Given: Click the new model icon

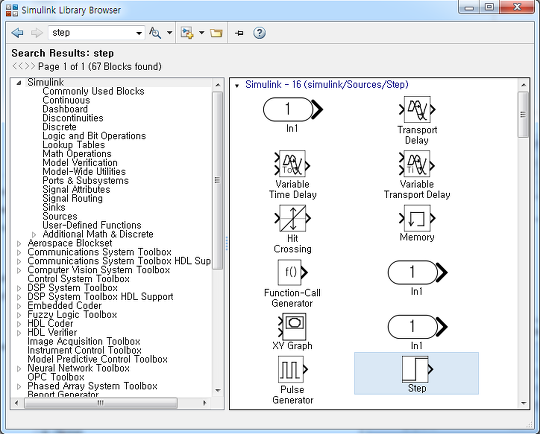Looking at the screenshot, I should tap(187, 33).
